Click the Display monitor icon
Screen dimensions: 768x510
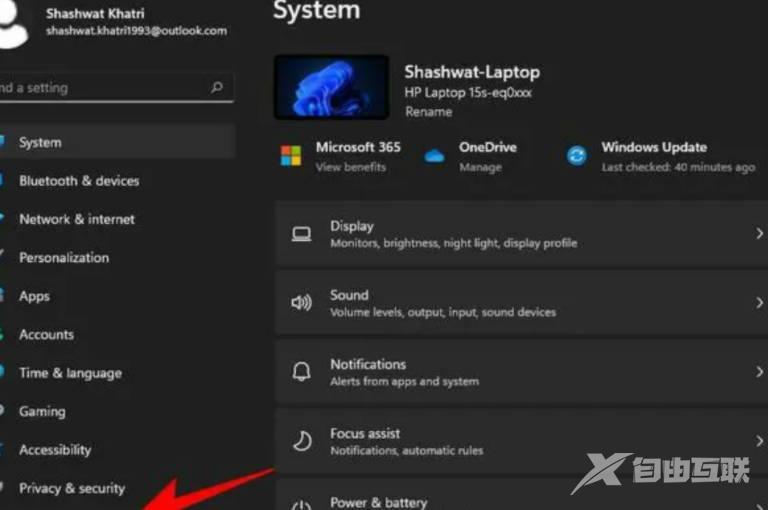coord(301,234)
